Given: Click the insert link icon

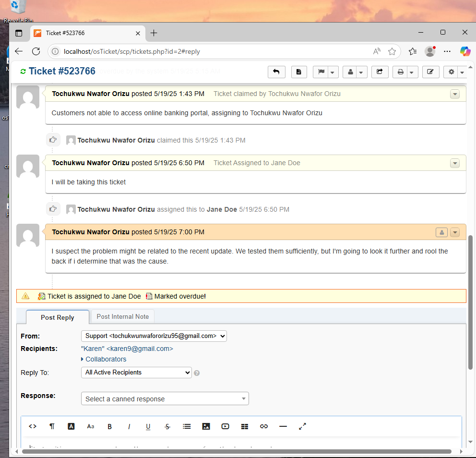Looking at the screenshot, I should [264, 426].
